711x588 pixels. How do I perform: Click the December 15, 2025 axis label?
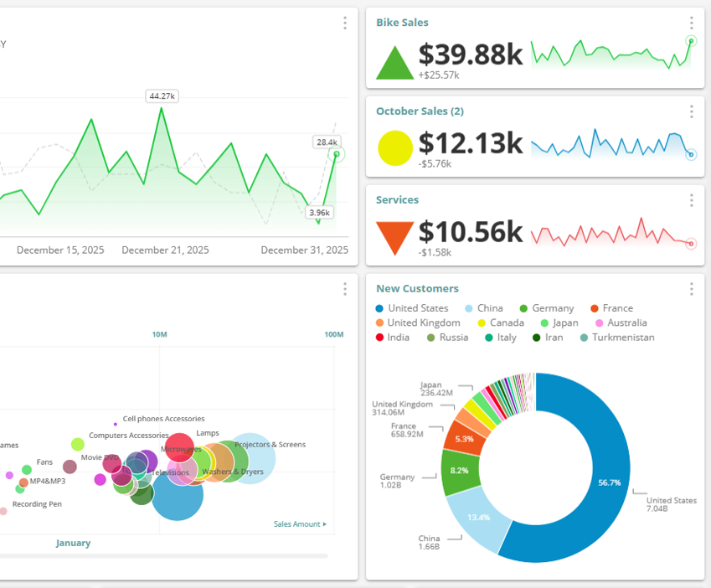60,250
